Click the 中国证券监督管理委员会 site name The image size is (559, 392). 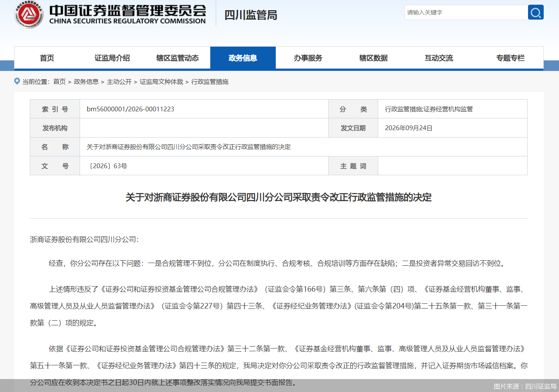pos(127,11)
